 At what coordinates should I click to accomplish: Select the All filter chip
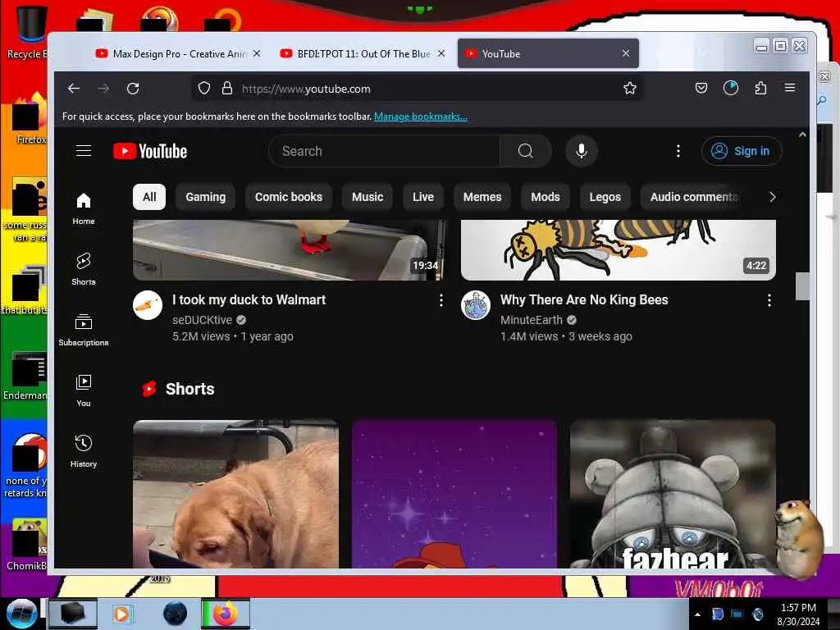(149, 197)
